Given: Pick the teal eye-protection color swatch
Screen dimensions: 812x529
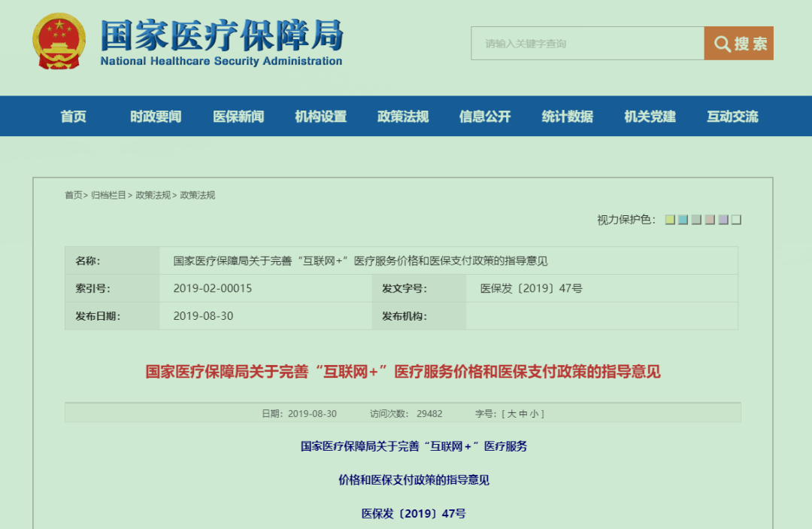Looking at the screenshot, I should pos(683,220).
